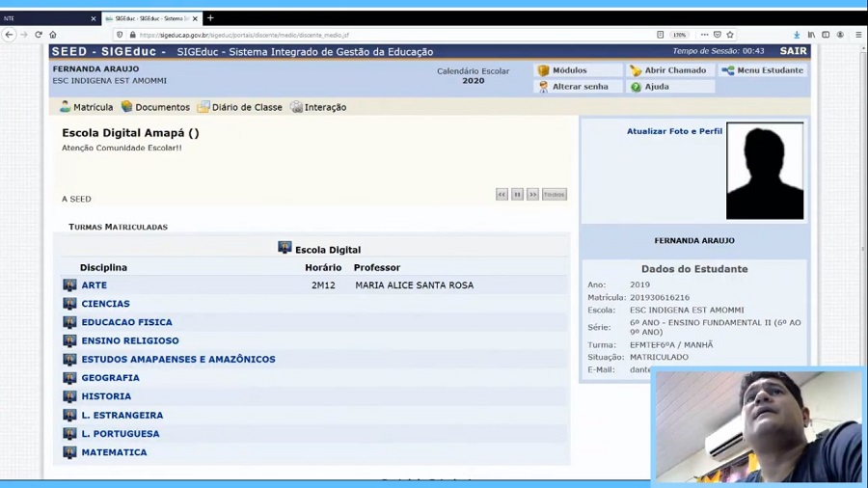The height and width of the screenshot is (488, 868).
Task: Click the L. ESTRANGEIRA discipline icon
Action: coord(69,415)
